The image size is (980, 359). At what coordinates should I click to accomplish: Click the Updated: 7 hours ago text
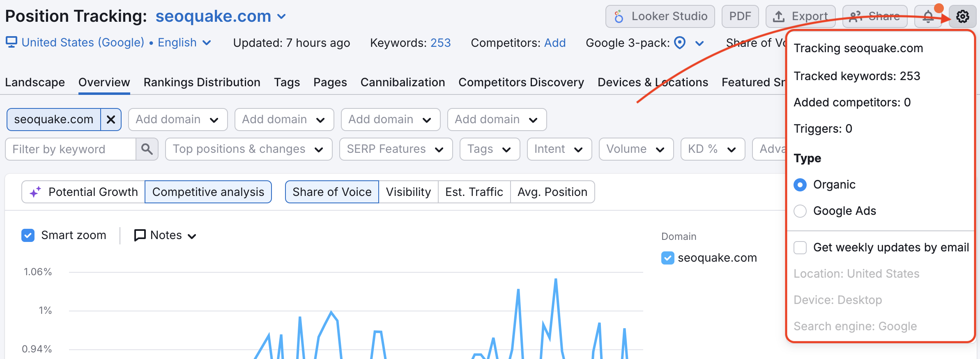tap(292, 43)
